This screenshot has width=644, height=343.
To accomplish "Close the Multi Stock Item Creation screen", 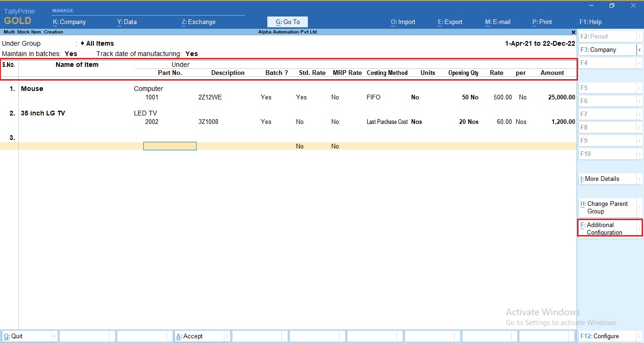I will pyautogui.click(x=573, y=32).
